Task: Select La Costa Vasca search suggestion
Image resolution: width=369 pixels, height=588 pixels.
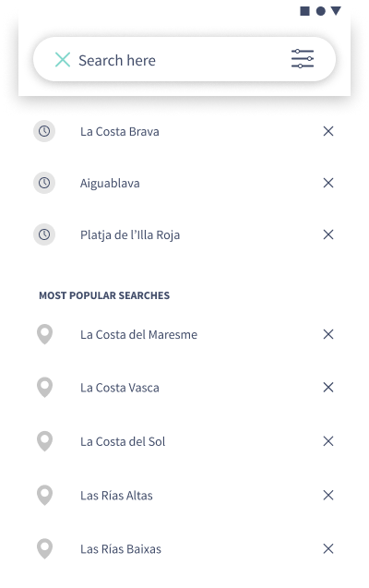Action: click(120, 388)
